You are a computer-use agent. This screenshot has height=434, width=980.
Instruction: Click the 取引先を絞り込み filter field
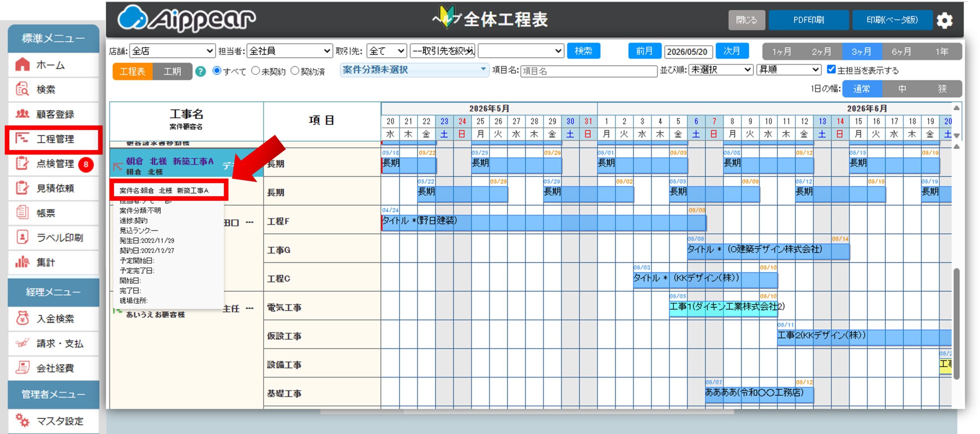442,51
